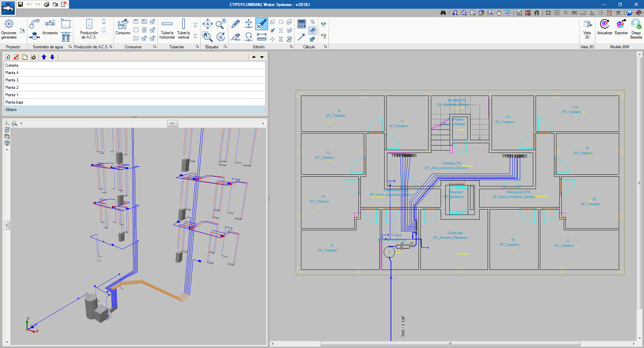Viewport: 644px width, 348px height.
Task: Toggle the 3D flashlight view mode
Action: [x=261, y=24]
